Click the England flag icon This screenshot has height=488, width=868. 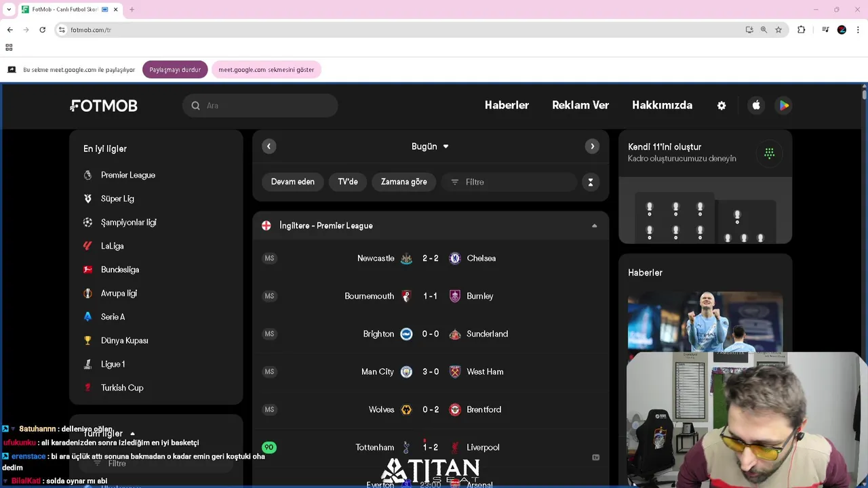pyautogui.click(x=267, y=226)
